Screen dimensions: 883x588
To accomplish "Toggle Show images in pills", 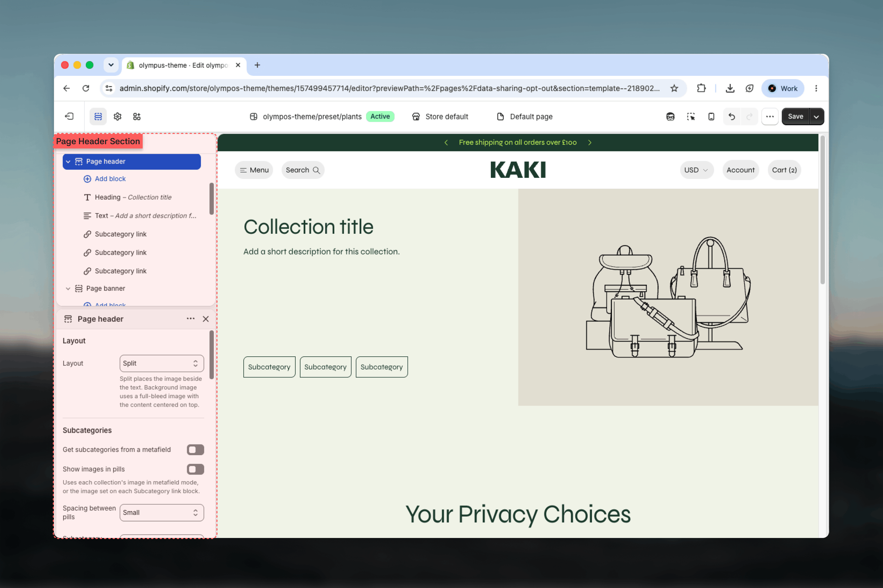I will (195, 469).
